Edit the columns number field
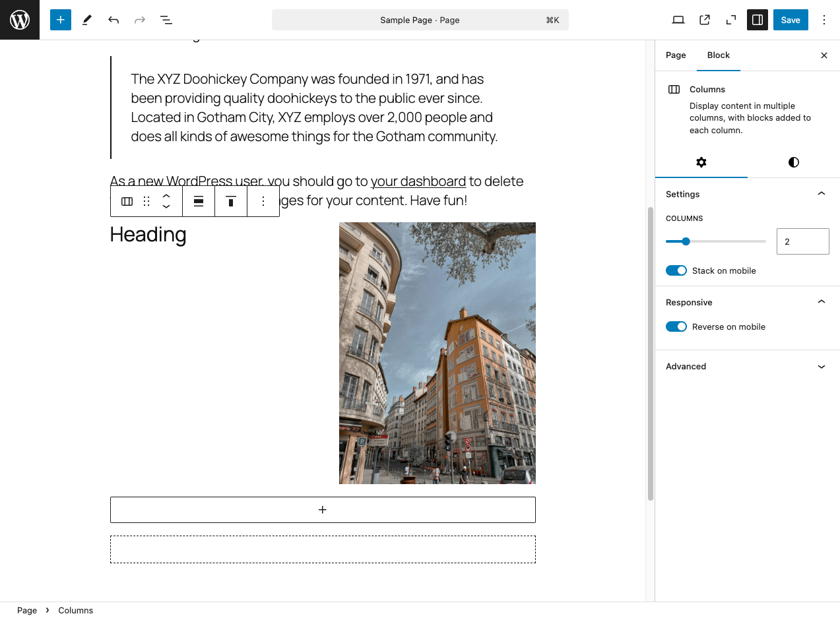Viewport: 840px width, 618px height. (x=803, y=241)
